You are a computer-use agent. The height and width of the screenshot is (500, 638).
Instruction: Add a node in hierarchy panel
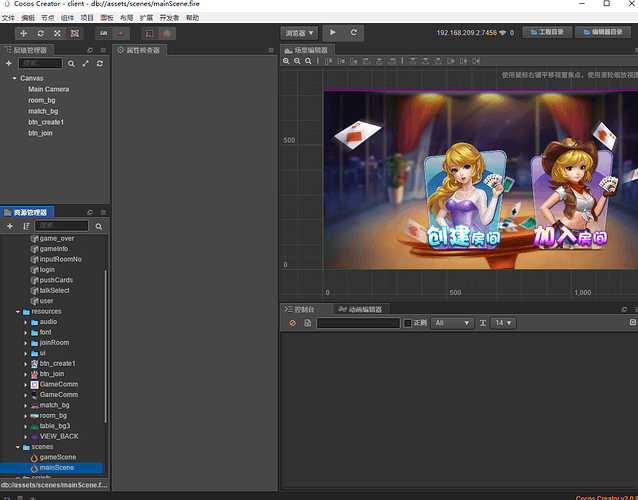pyautogui.click(x=9, y=63)
